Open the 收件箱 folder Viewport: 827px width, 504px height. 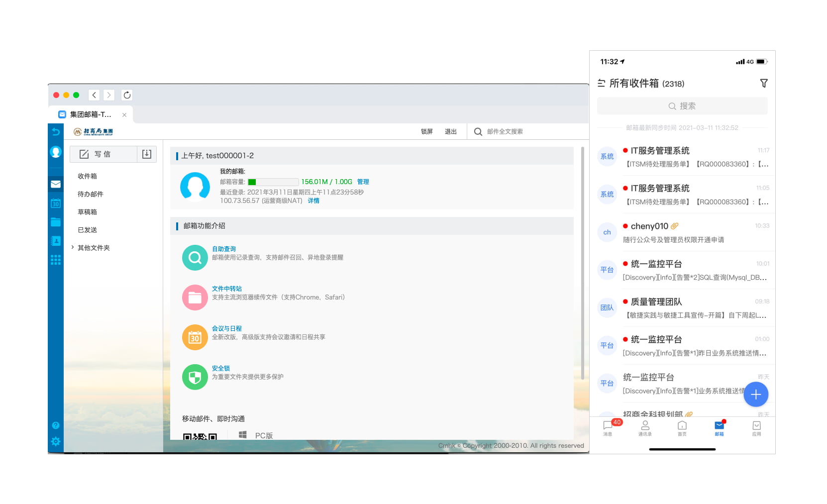click(x=88, y=176)
